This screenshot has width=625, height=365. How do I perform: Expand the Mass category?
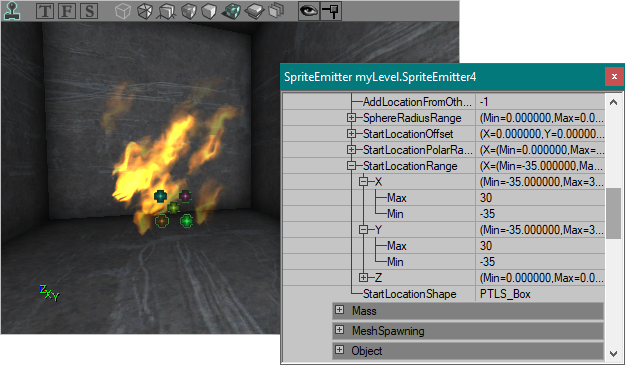[339, 310]
